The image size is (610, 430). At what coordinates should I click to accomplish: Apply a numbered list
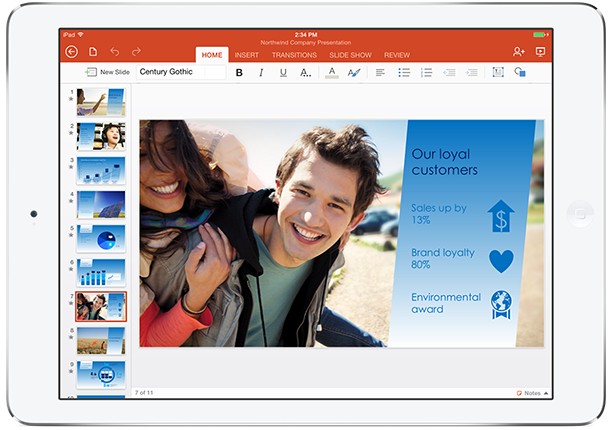[426, 72]
